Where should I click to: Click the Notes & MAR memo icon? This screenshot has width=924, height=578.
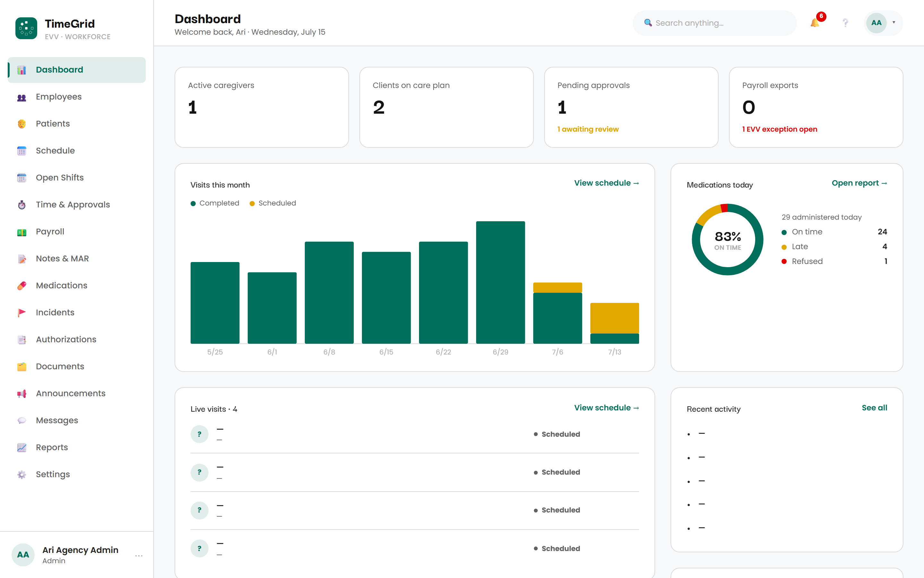point(22,259)
